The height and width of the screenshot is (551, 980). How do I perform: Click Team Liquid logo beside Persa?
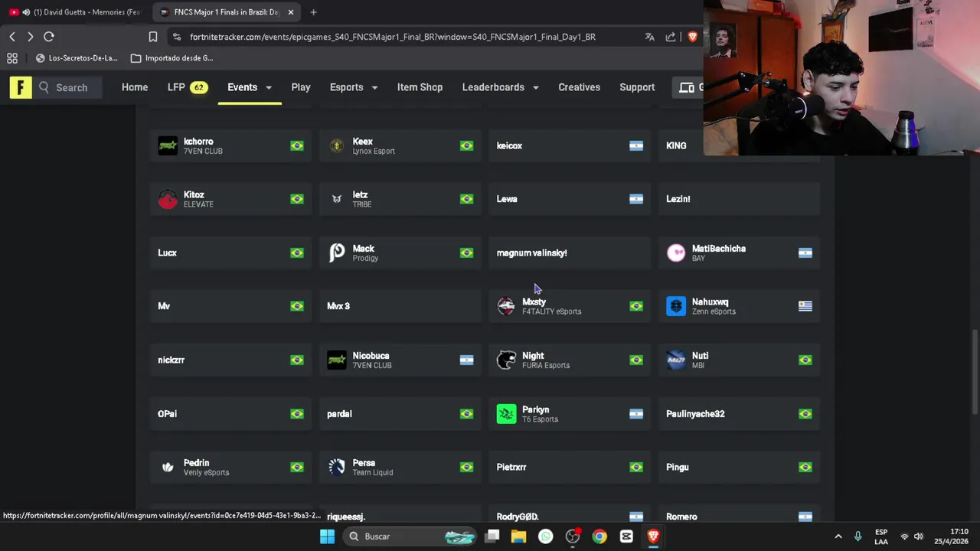337,467
